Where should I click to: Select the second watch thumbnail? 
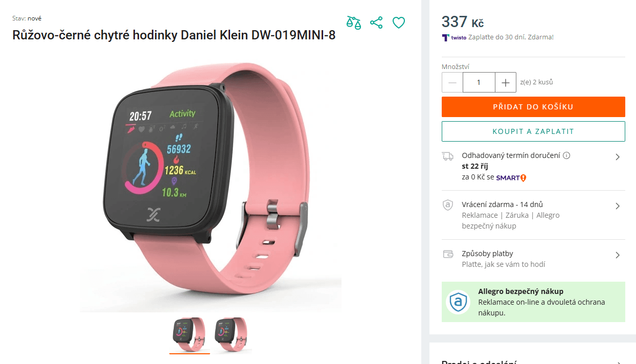pos(232,335)
